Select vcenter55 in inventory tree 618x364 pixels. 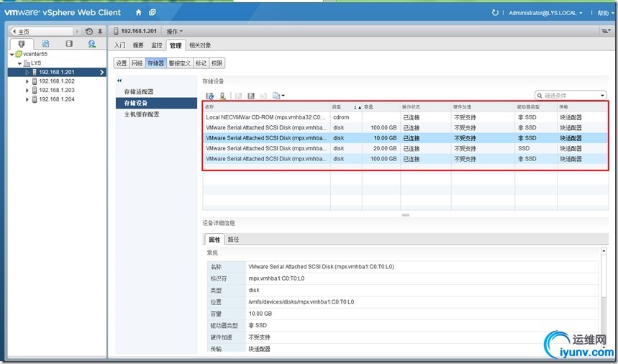pos(35,55)
